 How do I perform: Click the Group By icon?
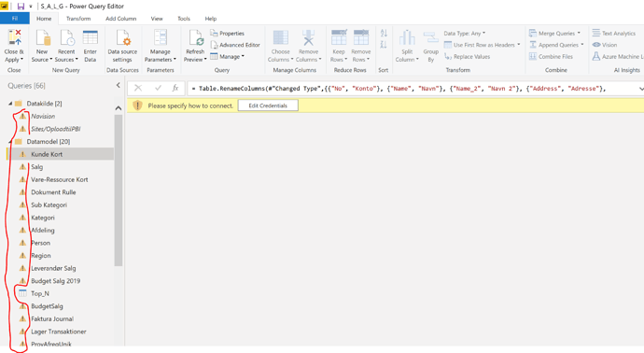click(431, 47)
